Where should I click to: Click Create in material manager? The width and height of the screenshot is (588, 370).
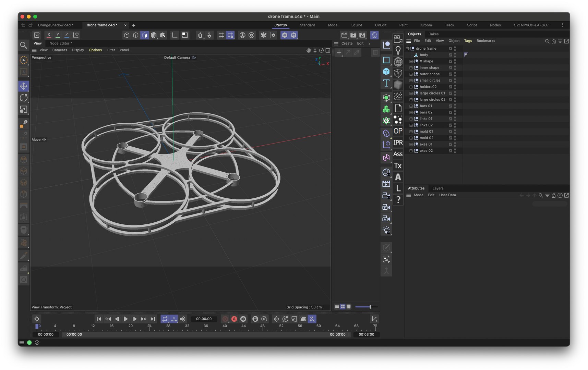pyautogui.click(x=347, y=44)
